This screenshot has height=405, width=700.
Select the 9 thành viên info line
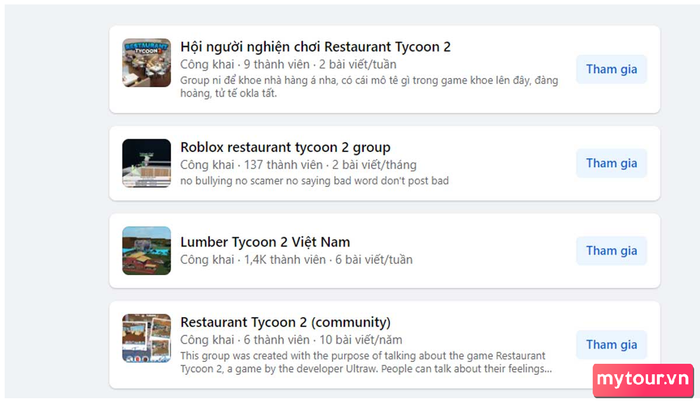(288, 64)
